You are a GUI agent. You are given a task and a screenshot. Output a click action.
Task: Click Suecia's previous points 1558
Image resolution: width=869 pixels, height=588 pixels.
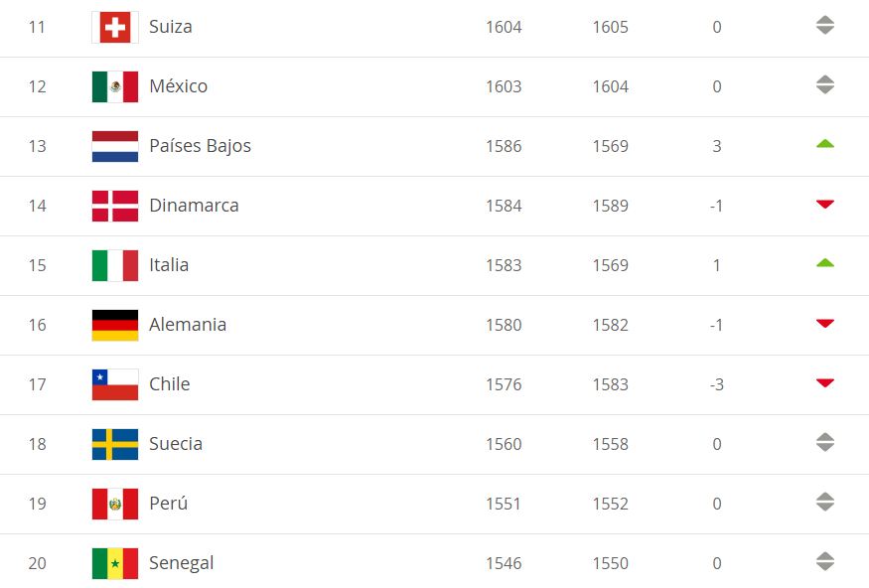(610, 444)
